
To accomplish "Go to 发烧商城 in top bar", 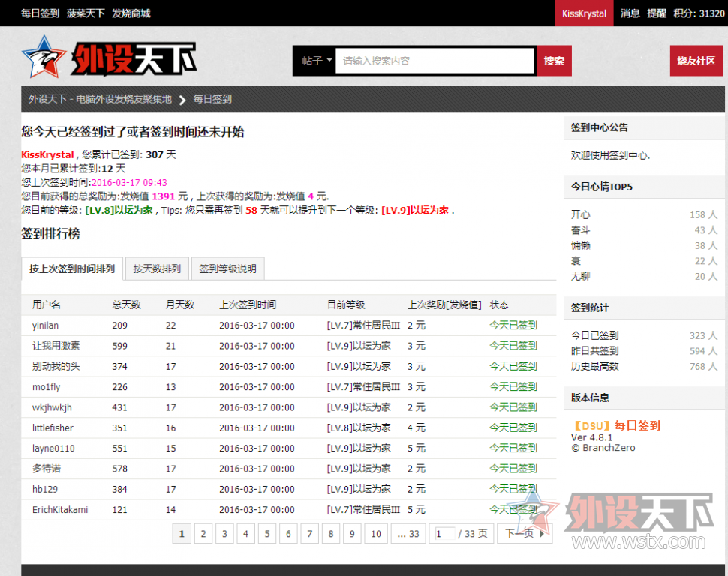I will tap(131, 13).
